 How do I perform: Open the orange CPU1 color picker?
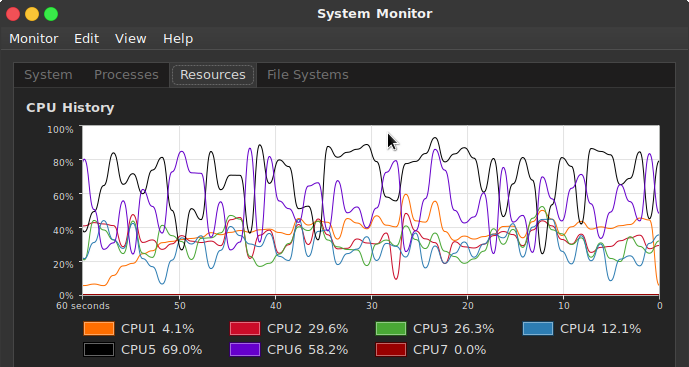pos(99,328)
